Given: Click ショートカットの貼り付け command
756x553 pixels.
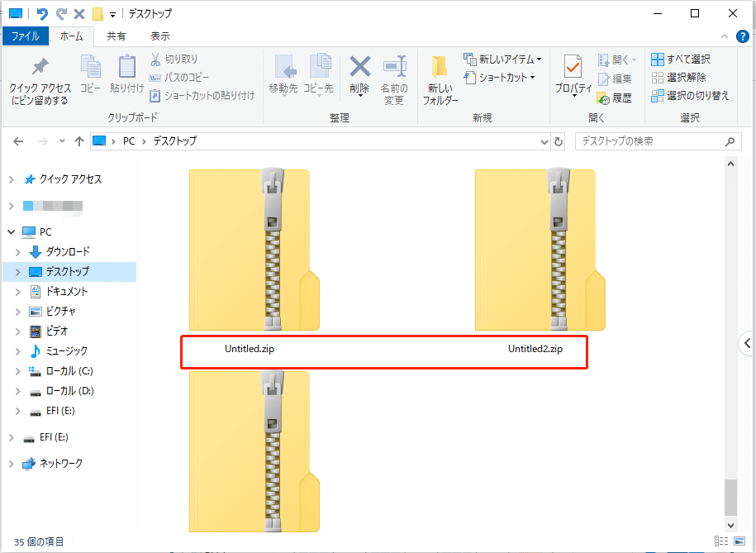Looking at the screenshot, I should click(202, 96).
